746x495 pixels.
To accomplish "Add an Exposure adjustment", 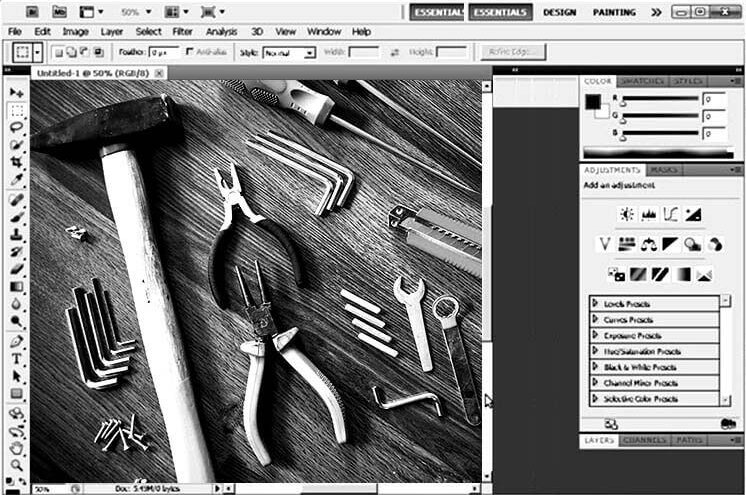I will [x=693, y=215].
